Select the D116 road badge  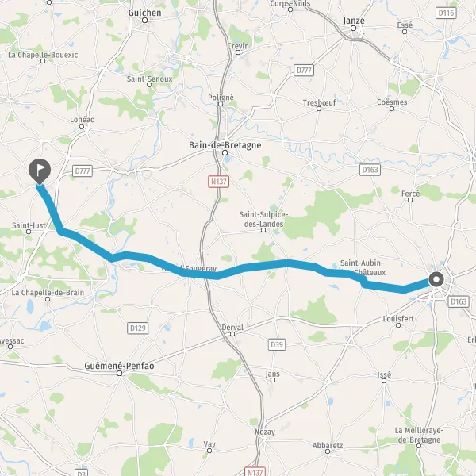tap(446, 13)
